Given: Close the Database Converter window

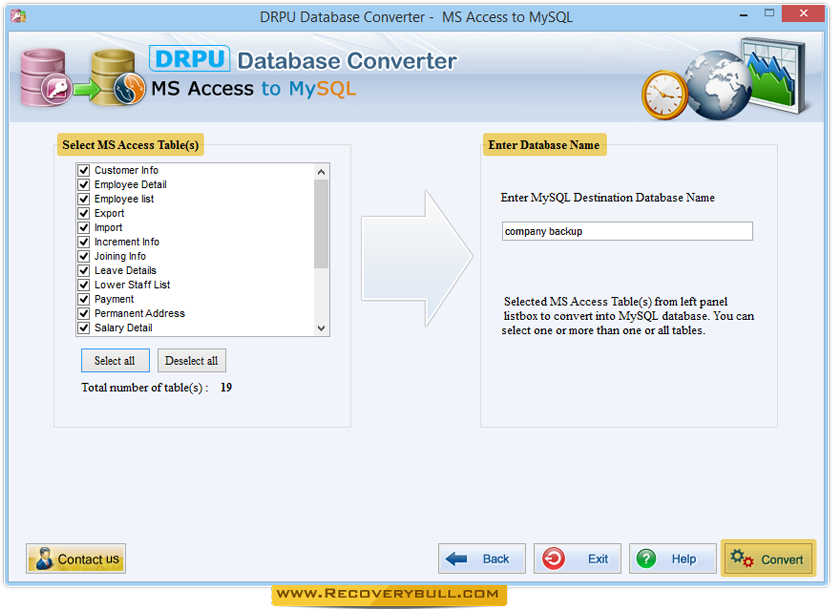Looking at the screenshot, I should 803,13.
